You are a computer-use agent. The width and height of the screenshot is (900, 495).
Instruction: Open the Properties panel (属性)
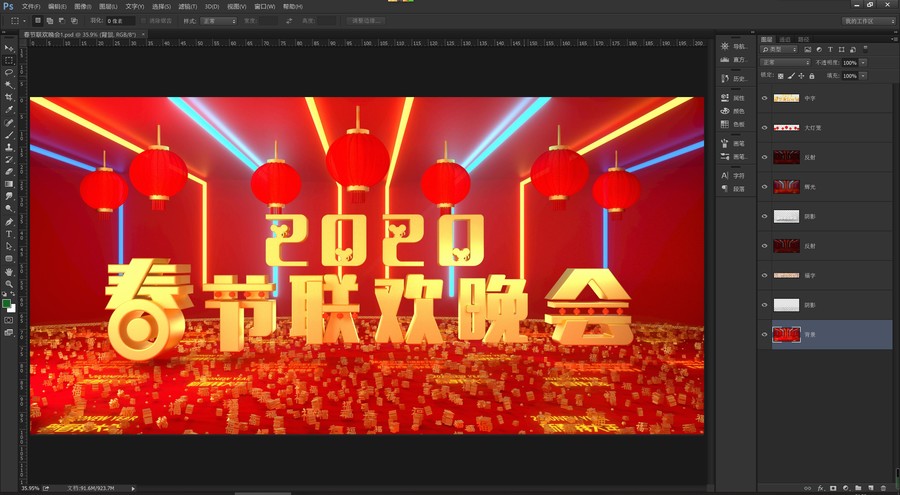tap(735, 98)
